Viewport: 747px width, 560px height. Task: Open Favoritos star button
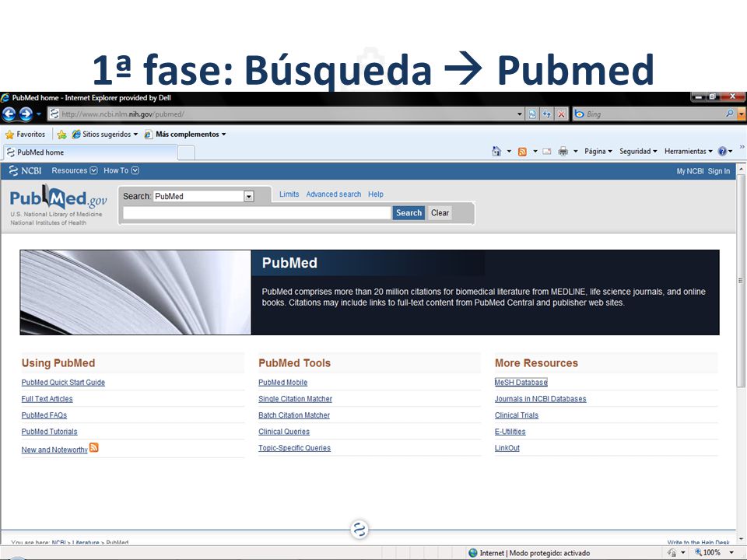click(25, 135)
